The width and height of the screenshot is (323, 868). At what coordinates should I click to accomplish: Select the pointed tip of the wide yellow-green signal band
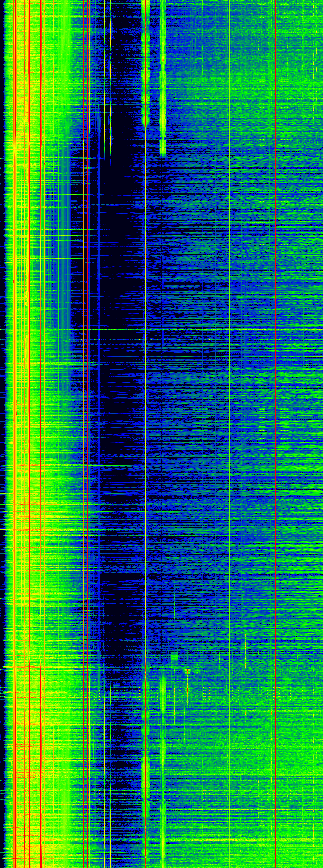click(145, 125)
